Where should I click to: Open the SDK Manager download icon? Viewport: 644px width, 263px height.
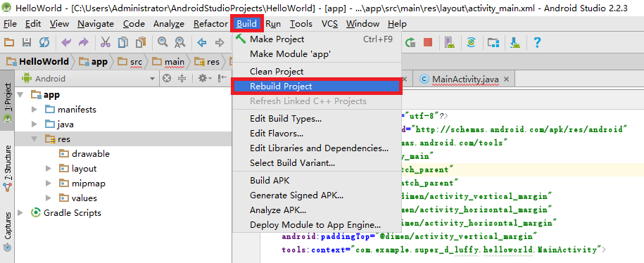point(515,42)
